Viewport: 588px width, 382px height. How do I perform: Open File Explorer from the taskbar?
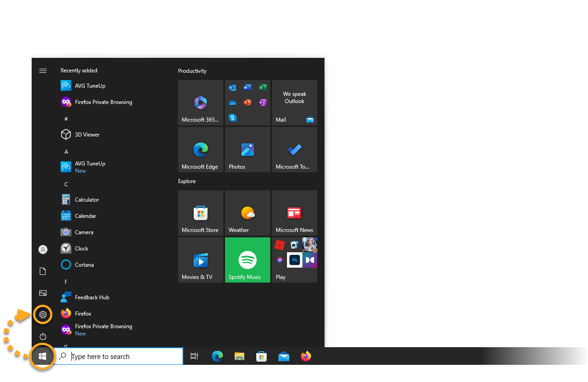[239, 356]
